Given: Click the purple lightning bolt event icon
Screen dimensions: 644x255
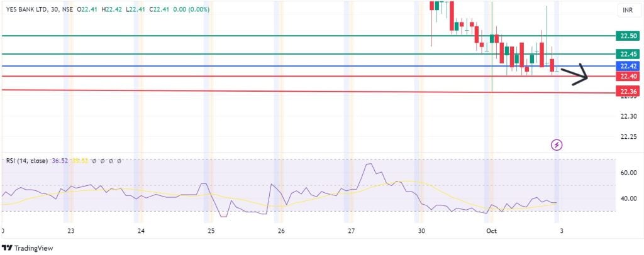Looking at the screenshot, I should [557, 144].
